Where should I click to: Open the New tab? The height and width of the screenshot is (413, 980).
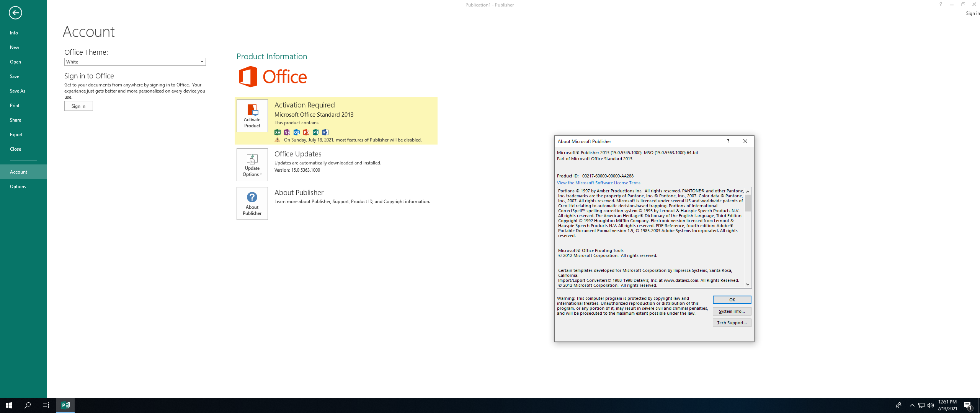click(23, 47)
